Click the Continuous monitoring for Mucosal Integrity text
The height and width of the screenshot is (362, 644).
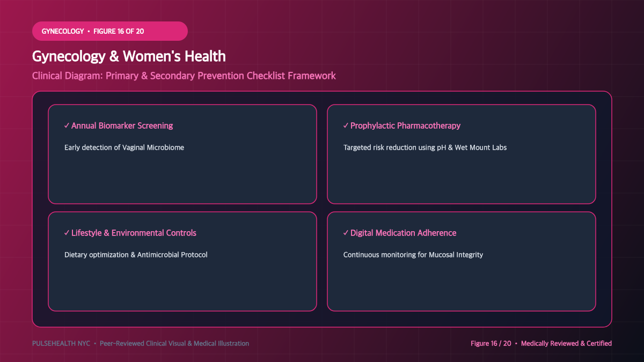pyautogui.click(x=413, y=255)
